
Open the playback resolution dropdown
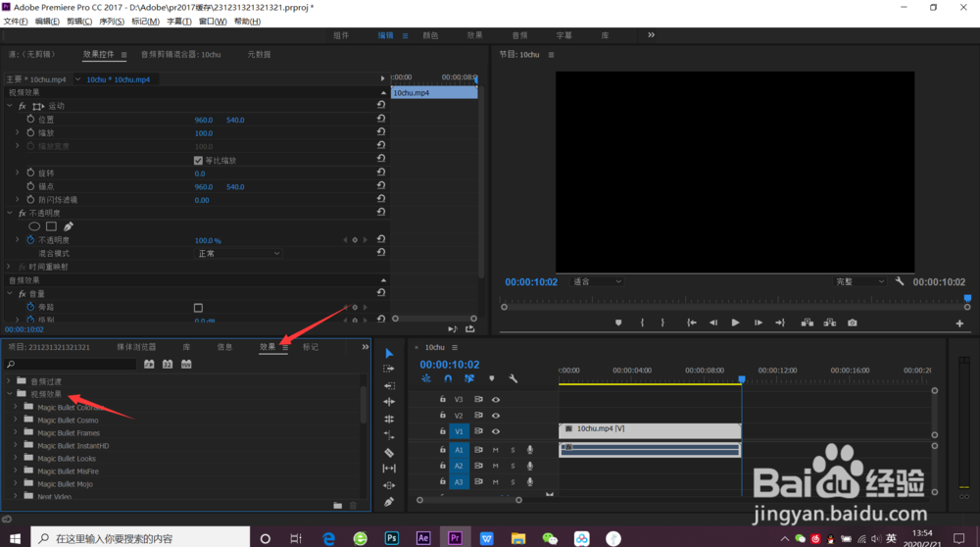[x=860, y=282]
